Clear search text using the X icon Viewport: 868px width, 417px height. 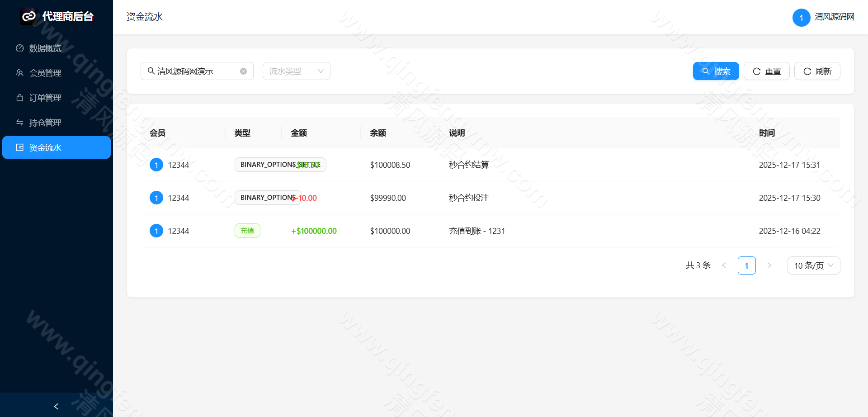[243, 71]
